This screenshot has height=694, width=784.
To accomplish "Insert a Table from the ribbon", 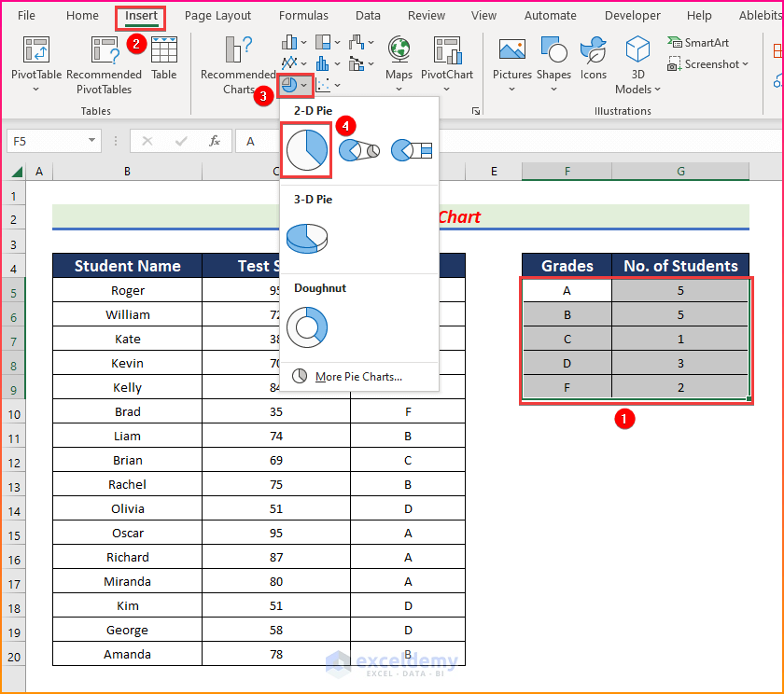I will click(x=163, y=51).
